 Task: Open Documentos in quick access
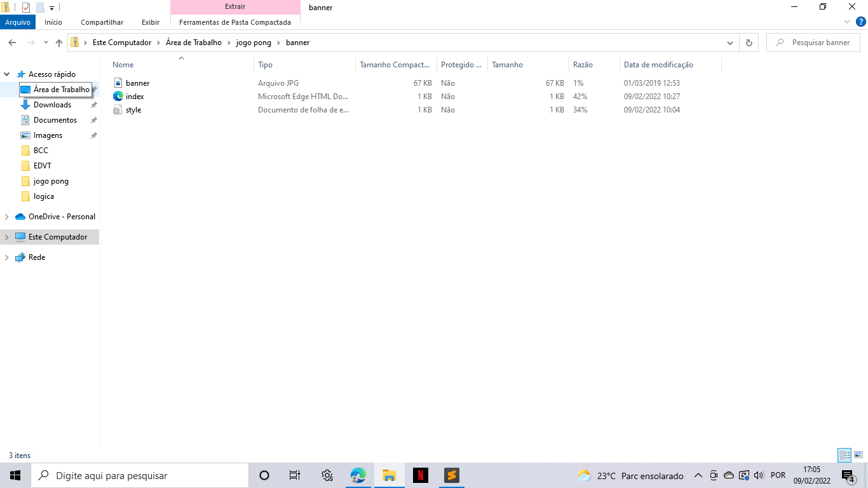tap(55, 120)
